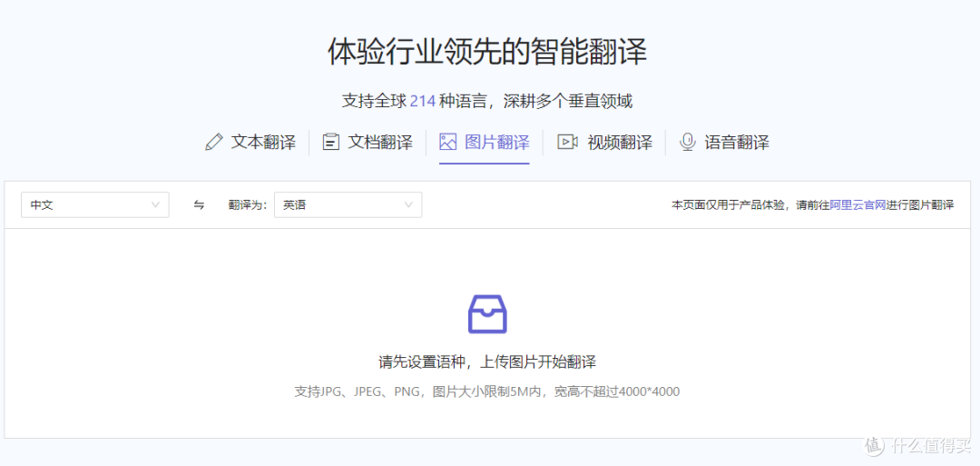Swap source and target languages
The width and height of the screenshot is (980, 466).
[199, 204]
